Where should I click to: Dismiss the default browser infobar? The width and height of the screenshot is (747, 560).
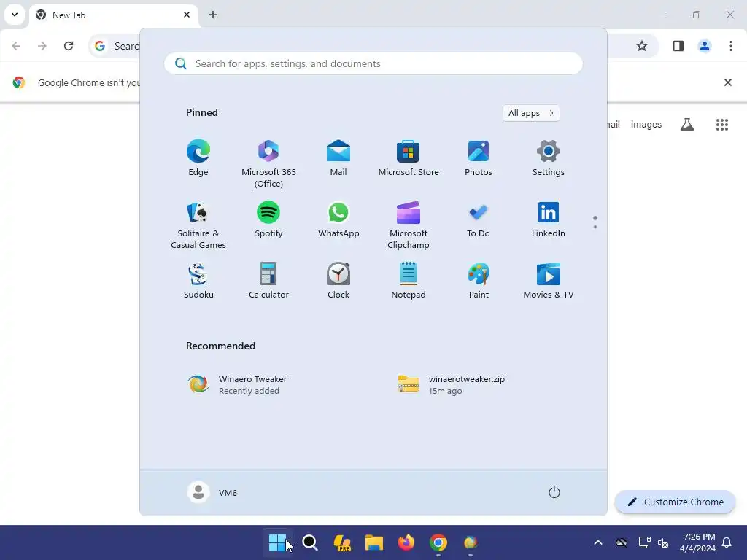(728, 82)
